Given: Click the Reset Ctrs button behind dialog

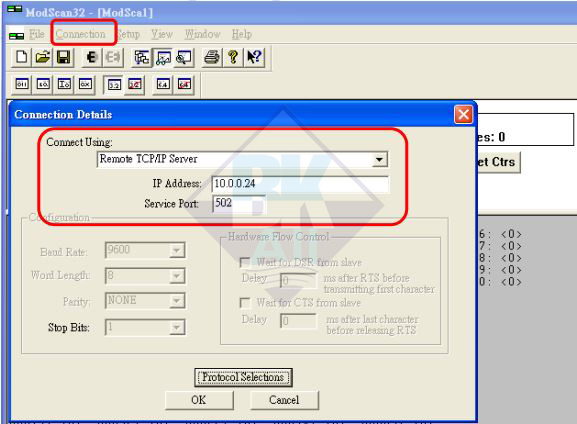Looking at the screenshot, I should (x=499, y=162).
